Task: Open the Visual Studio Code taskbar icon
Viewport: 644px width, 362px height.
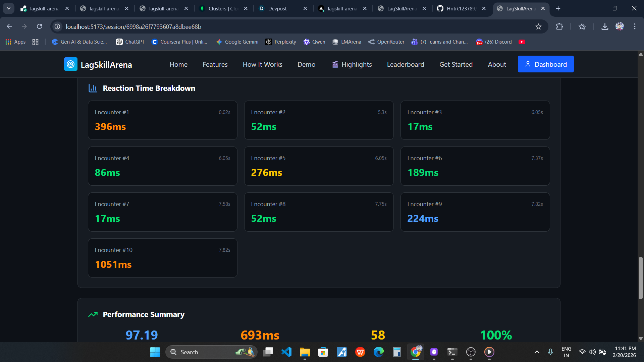Action: pyautogui.click(x=286, y=352)
